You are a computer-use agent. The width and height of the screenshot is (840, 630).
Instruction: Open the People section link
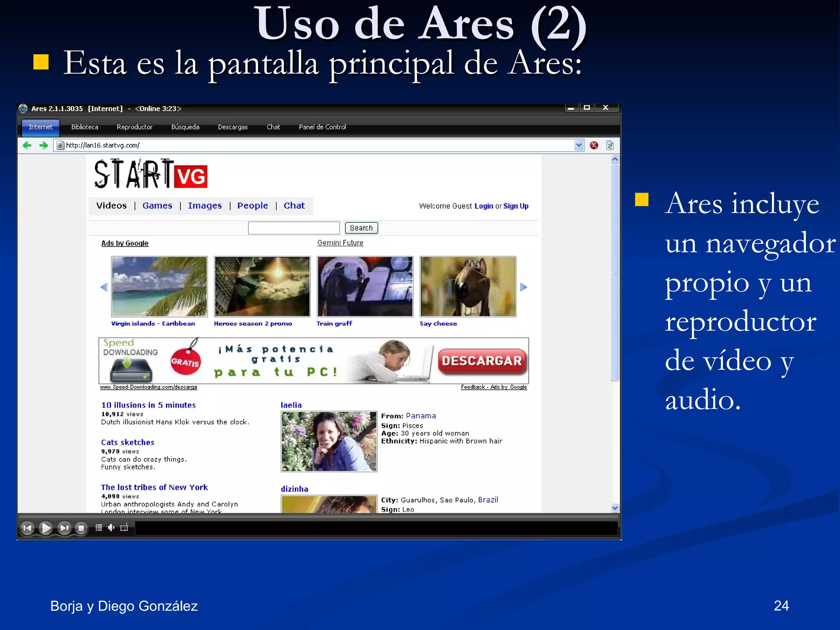253,205
